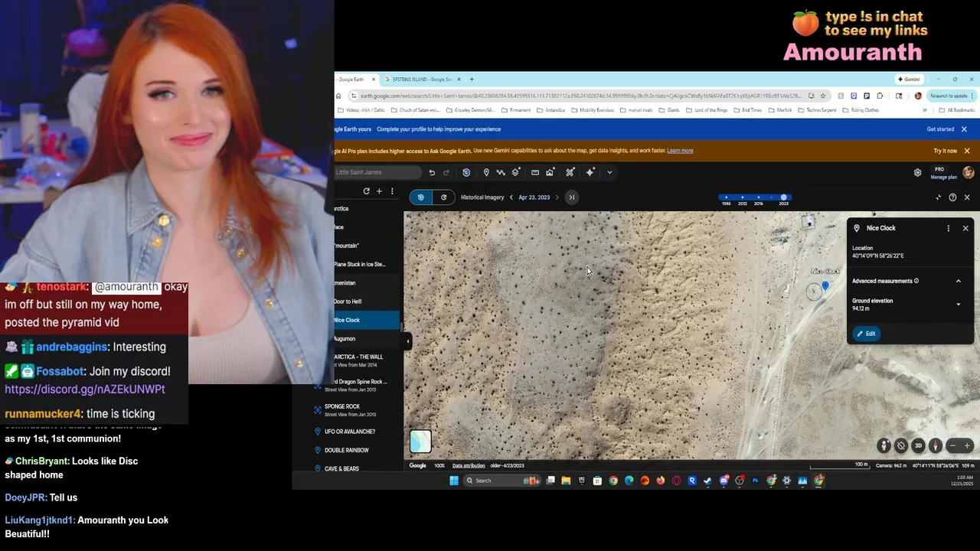980x551 pixels.
Task: Click Try it now in orange banner
Action: click(x=945, y=151)
